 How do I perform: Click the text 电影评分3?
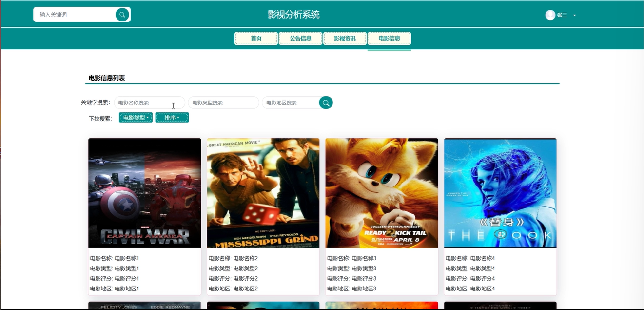(364, 279)
